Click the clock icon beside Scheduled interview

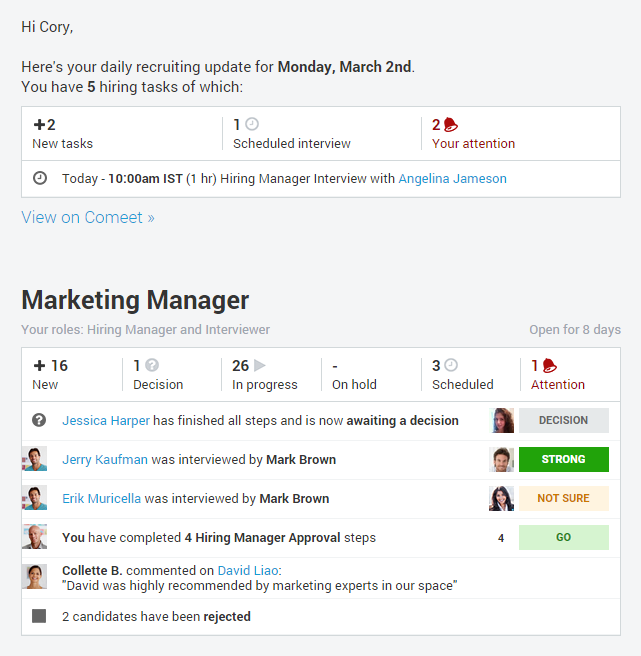pos(252,124)
